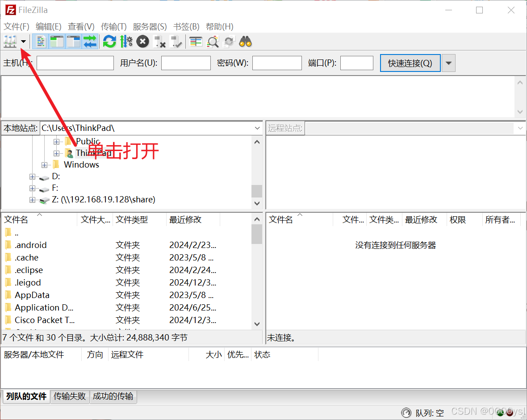Switch to the 传输失败 tab
Screen dimensions: 527x420
click(x=70, y=396)
